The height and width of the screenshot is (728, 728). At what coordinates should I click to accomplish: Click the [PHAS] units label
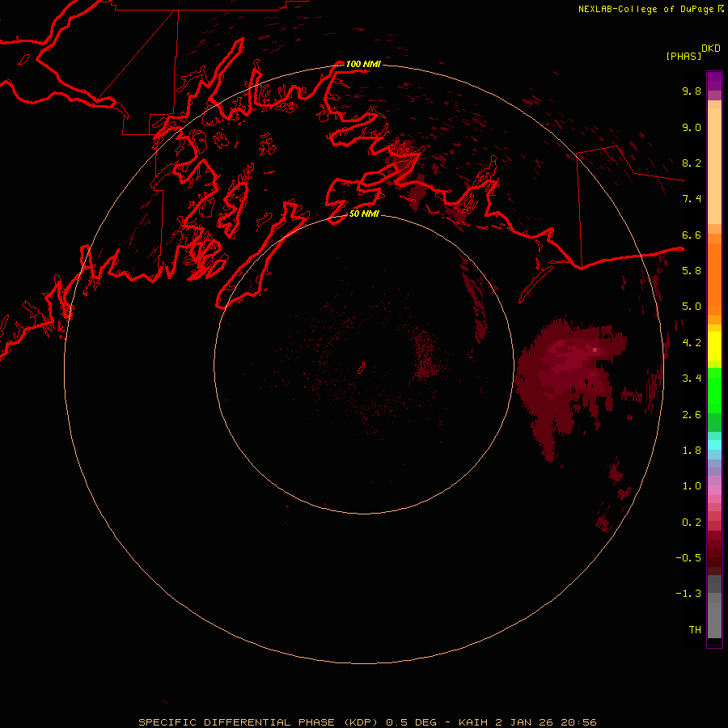click(x=684, y=56)
